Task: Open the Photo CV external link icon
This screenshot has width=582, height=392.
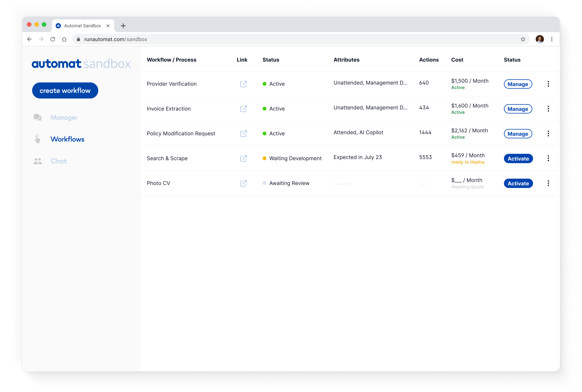Action: (x=243, y=183)
